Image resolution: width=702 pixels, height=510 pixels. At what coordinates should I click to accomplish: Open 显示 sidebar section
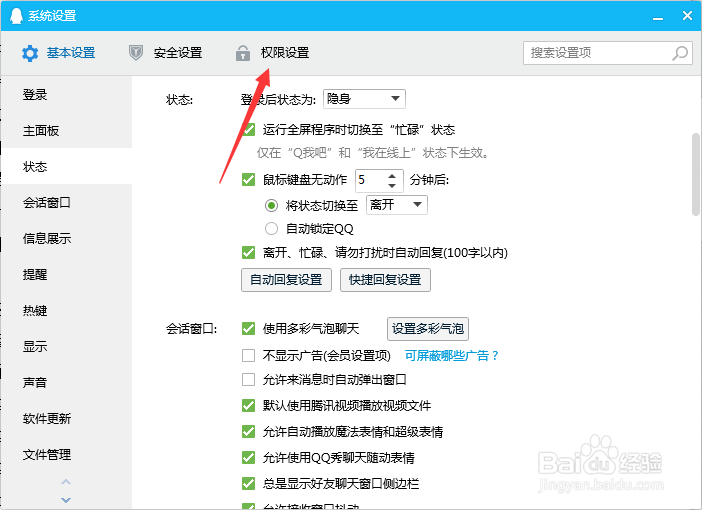click(x=66, y=346)
